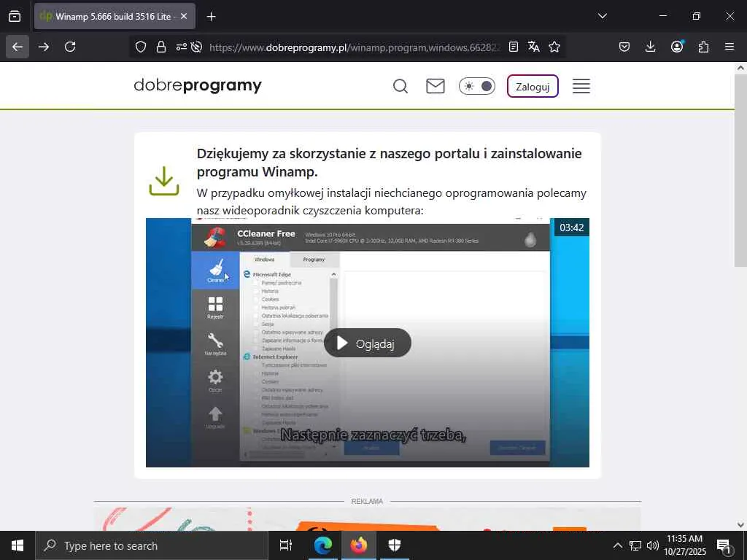Open the site permissions icon
Viewport: 747px width, 560px height.
pyautogui.click(x=181, y=47)
